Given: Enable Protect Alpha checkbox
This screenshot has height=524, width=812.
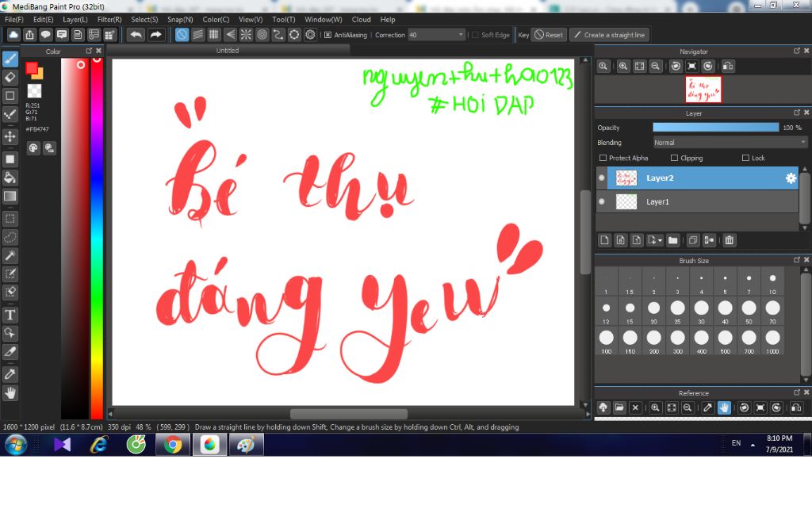Looking at the screenshot, I should point(603,158).
